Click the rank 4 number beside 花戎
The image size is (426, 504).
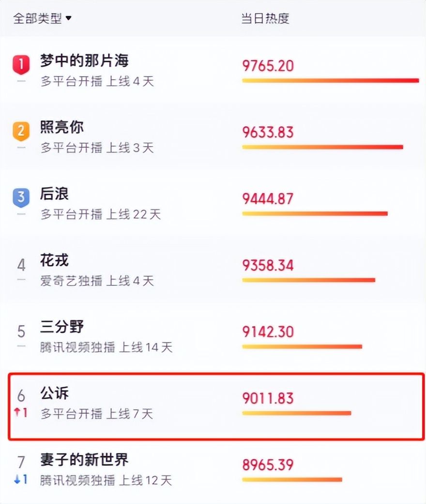20,264
